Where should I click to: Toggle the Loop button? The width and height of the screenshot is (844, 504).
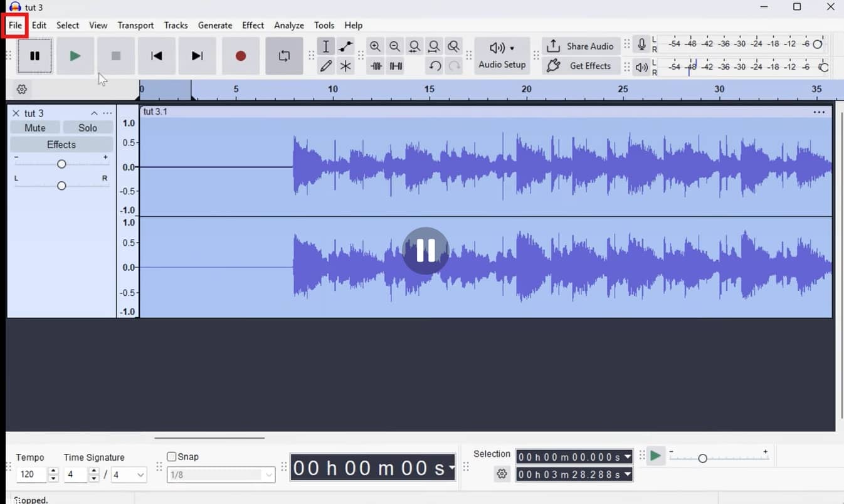pyautogui.click(x=284, y=56)
